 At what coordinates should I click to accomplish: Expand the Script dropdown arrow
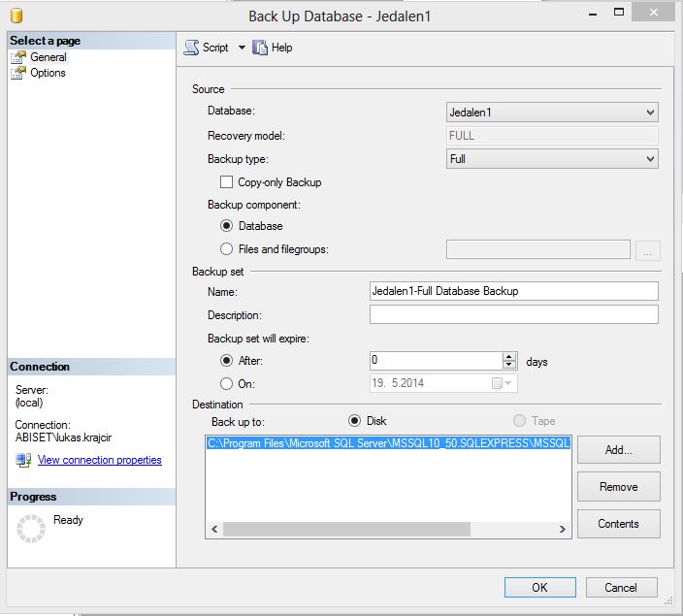point(242,48)
